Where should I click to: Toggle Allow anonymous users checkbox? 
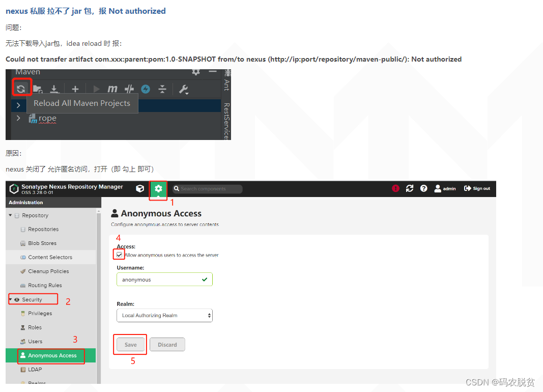click(x=120, y=255)
